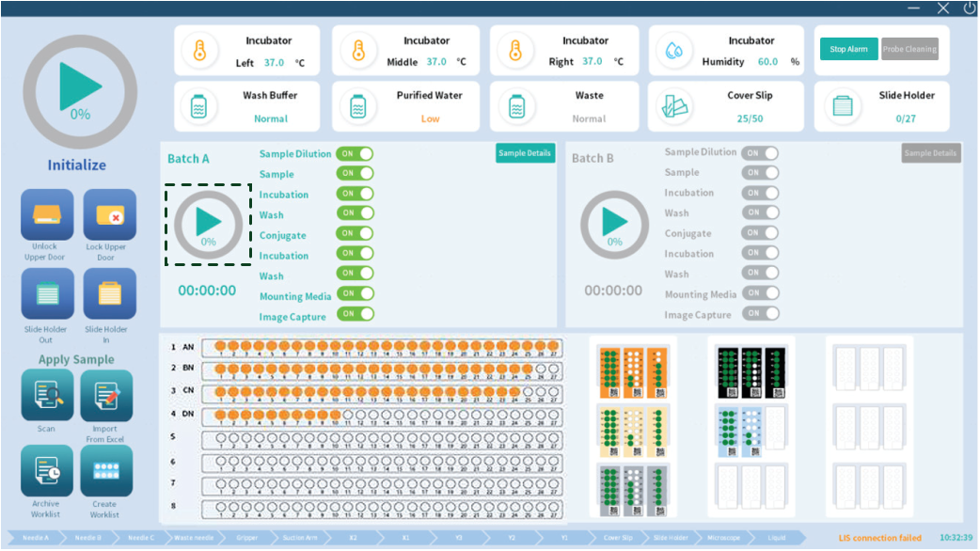Toggle Conjugate step for Batch A
This screenshot has width=980, height=551.
[355, 233]
